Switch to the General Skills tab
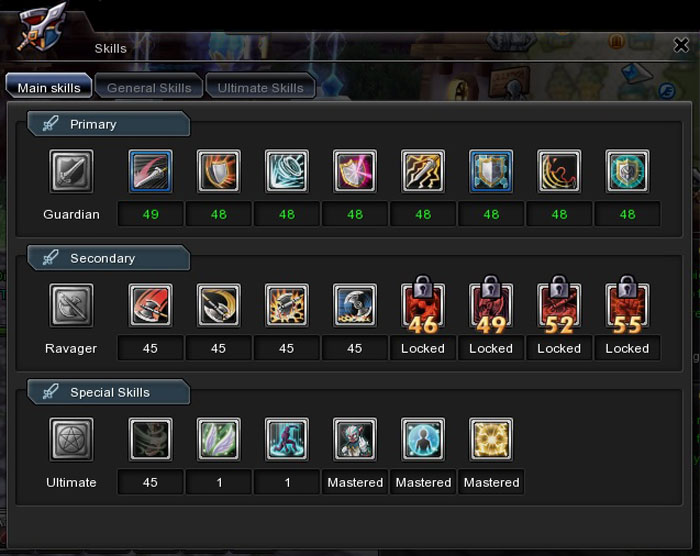The height and width of the screenshot is (556, 700). [x=149, y=86]
